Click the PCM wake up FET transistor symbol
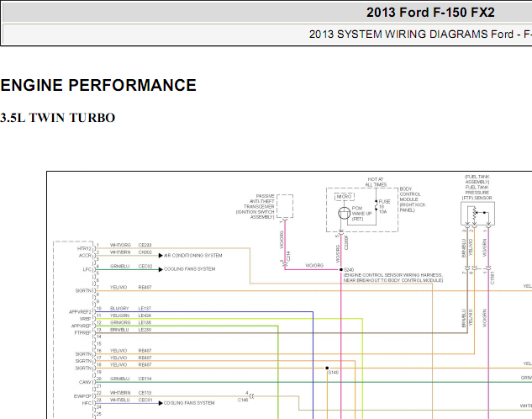 tap(344, 213)
